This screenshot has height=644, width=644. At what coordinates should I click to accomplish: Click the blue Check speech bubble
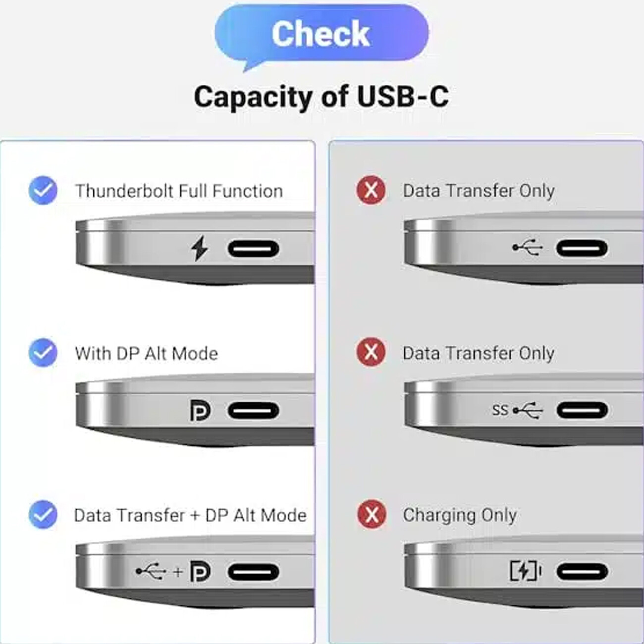coord(322,36)
